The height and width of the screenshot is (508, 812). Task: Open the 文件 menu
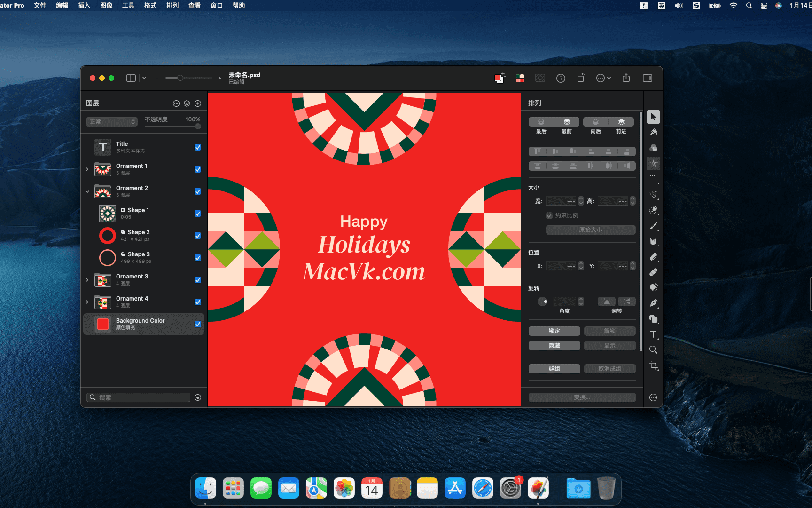[40, 6]
